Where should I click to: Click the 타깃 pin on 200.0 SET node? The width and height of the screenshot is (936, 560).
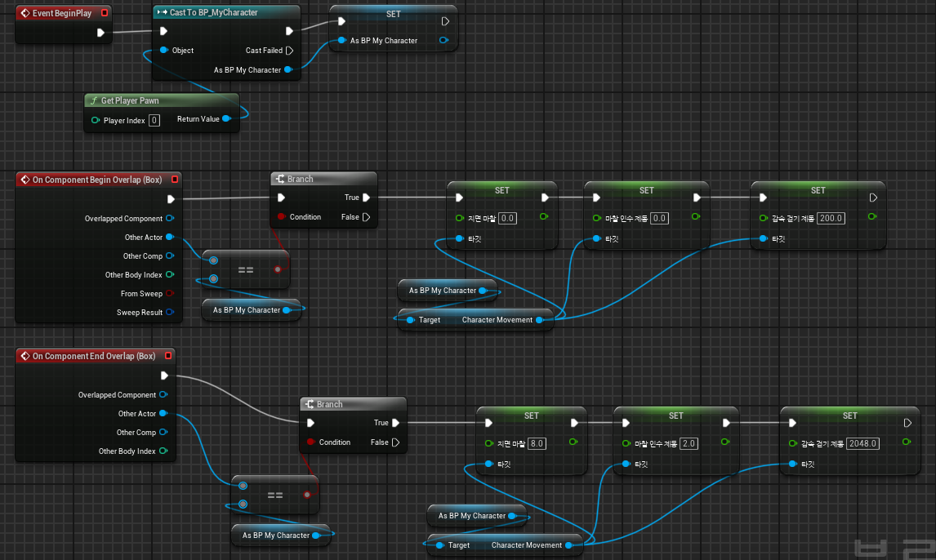(764, 238)
